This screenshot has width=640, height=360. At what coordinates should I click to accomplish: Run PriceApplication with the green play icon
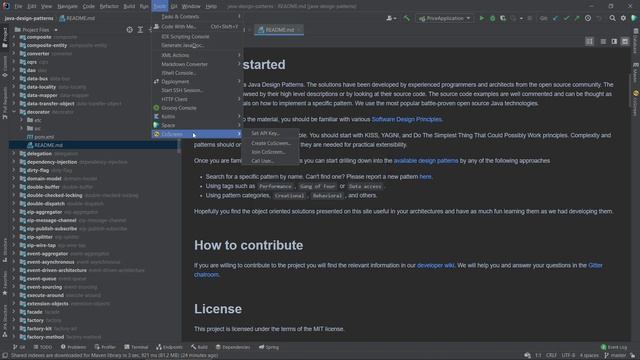pyautogui.click(x=482, y=18)
